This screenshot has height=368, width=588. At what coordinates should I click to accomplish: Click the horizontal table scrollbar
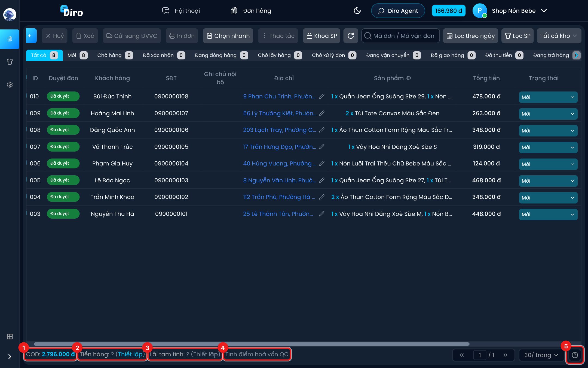(x=252, y=344)
